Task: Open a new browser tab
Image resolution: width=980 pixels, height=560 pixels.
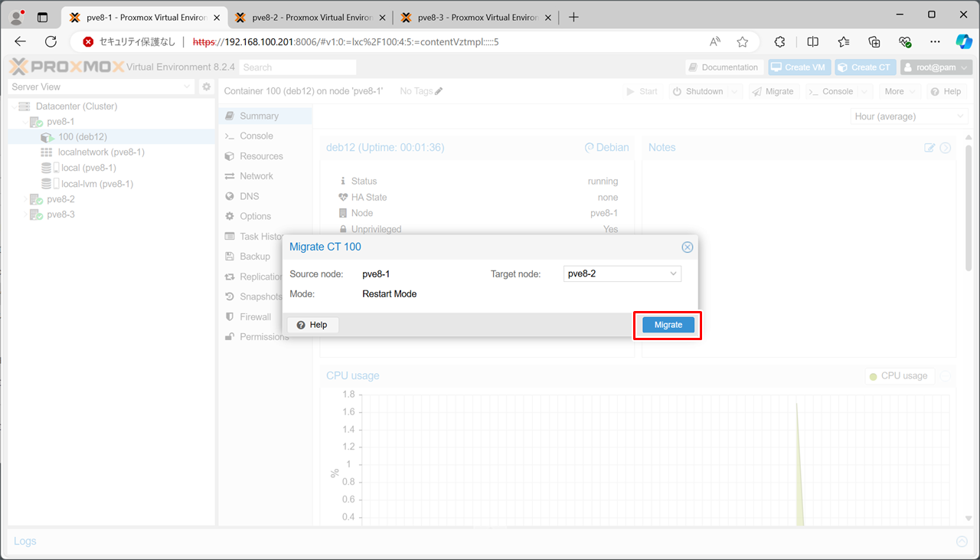Action: pyautogui.click(x=574, y=18)
